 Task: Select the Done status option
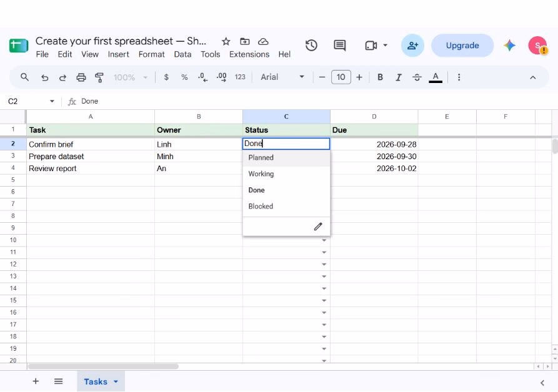(286, 190)
